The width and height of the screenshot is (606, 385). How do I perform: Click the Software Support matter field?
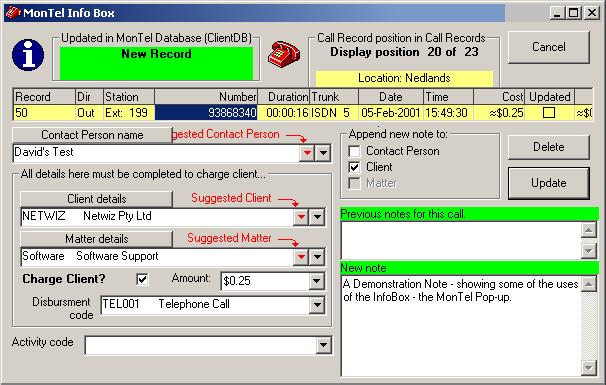pyautogui.click(x=157, y=257)
